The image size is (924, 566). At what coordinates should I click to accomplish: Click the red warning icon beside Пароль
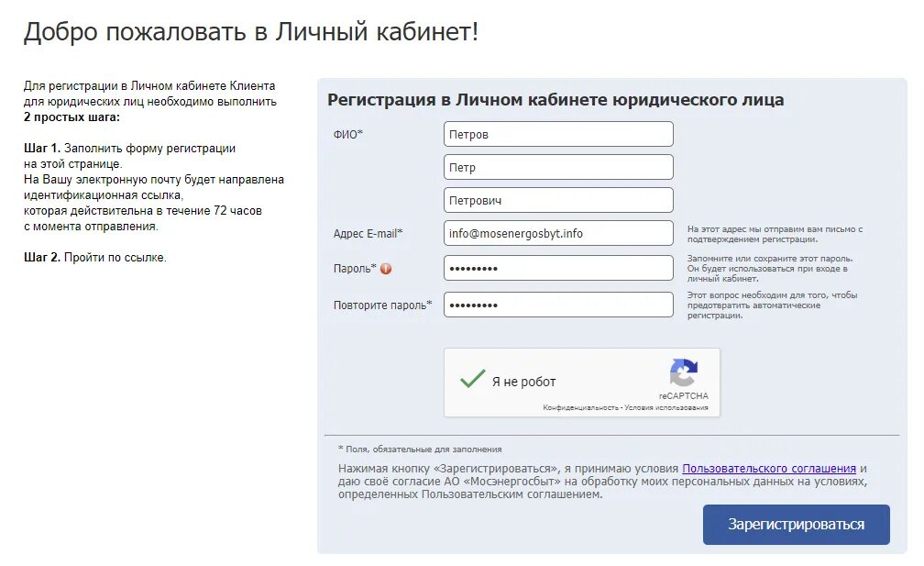point(386,269)
